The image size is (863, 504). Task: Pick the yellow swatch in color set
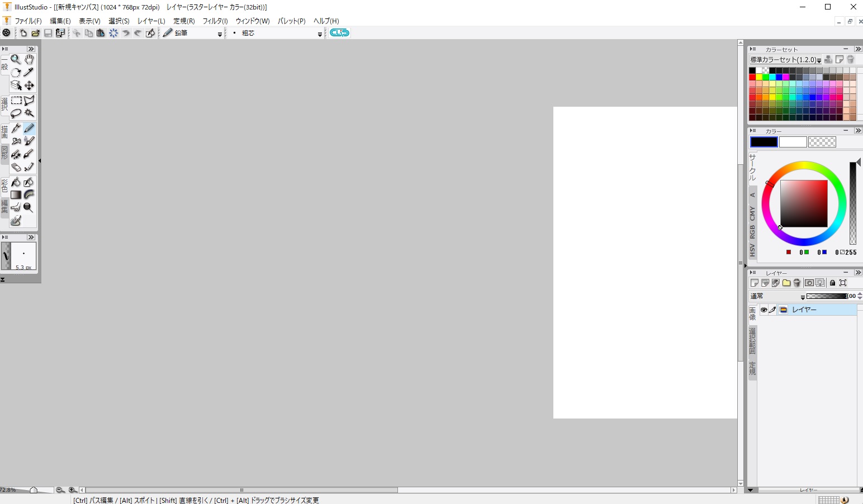click(x=759, y=77)
